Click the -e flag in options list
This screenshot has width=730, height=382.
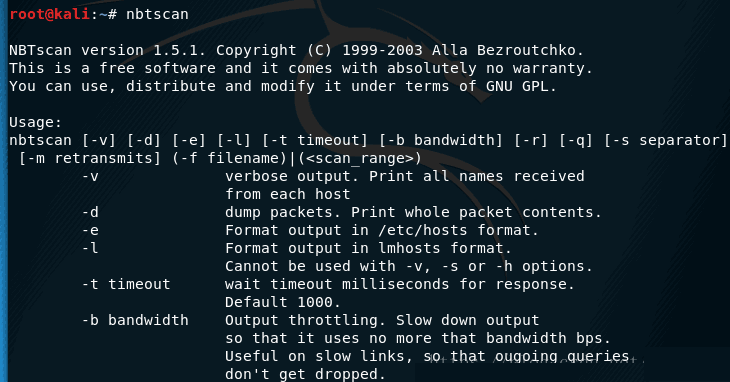[90, 230]
